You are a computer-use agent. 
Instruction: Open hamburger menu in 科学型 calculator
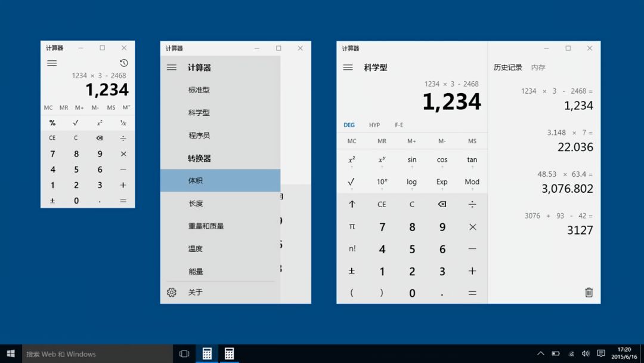tap(348, 67)
